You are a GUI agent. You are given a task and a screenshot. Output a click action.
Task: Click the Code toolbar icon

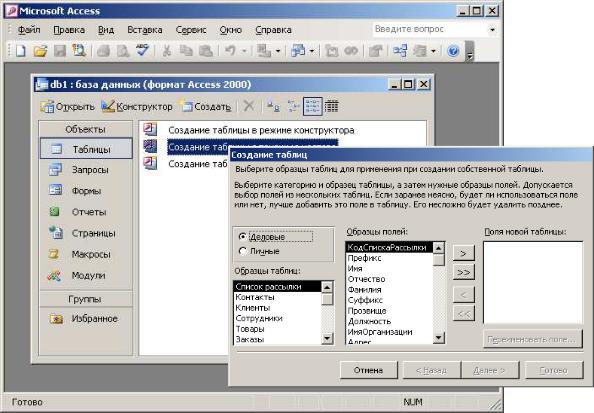331,50
